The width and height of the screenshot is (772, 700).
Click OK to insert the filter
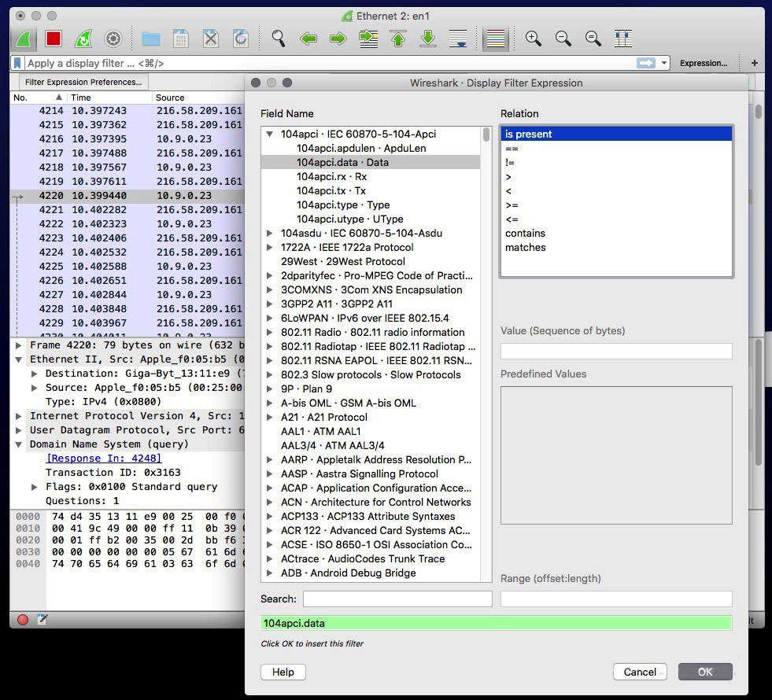(x=705, y=672)
